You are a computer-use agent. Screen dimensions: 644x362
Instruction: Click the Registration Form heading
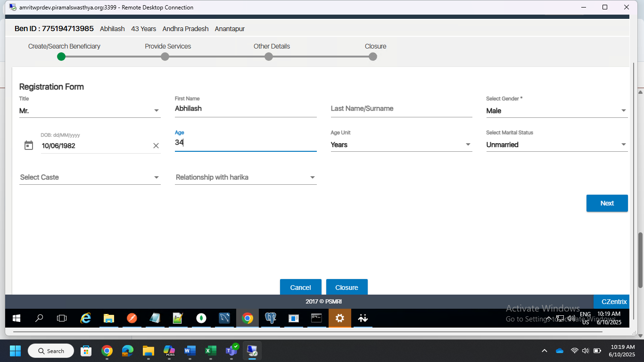point(51,87)
